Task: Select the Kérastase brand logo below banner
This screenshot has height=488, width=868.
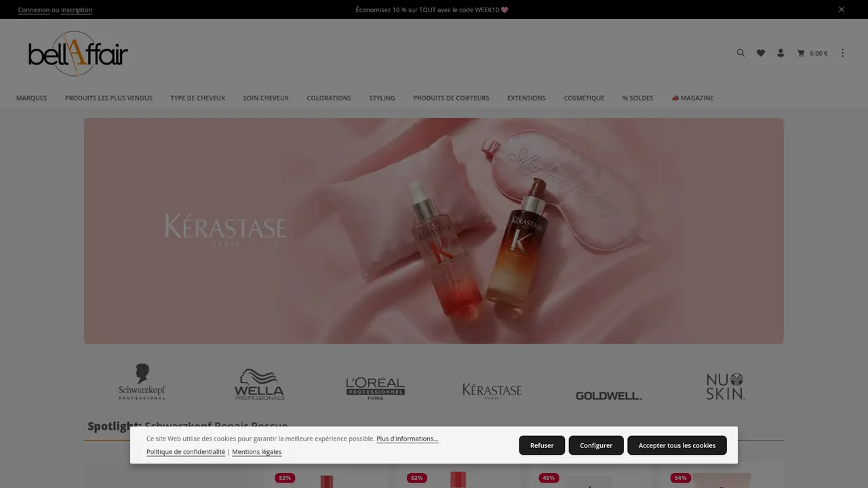Action: point(492,391)
